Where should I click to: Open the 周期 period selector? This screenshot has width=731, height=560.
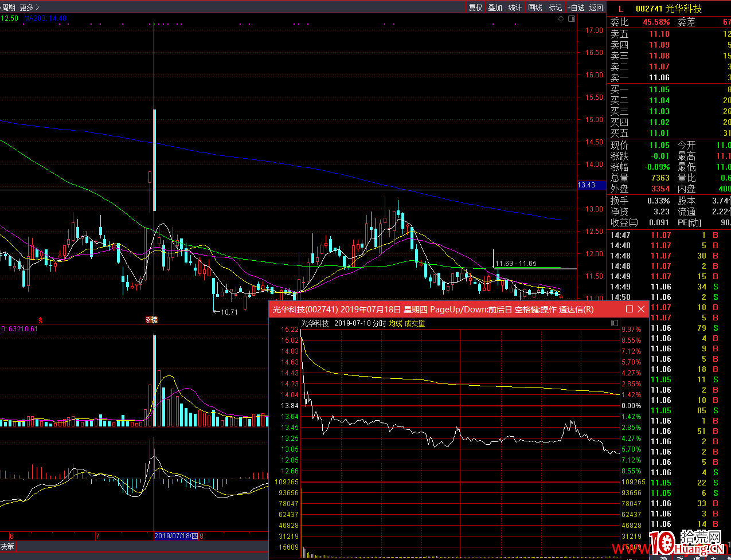(x=7, y=7)
